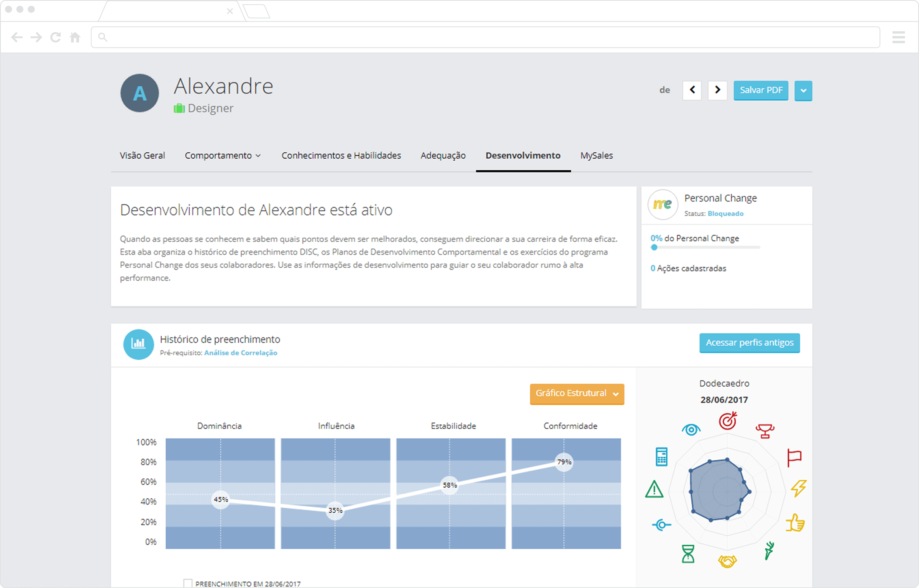Click the red trophy icon
919x588 pixels.
click(765, 431)
